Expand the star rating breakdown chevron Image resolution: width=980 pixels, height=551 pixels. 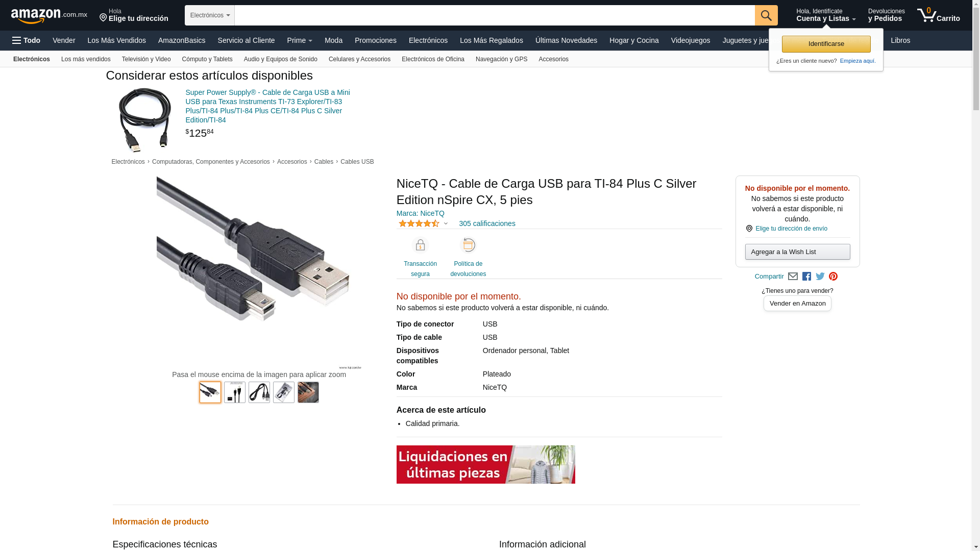click(446, 223)
